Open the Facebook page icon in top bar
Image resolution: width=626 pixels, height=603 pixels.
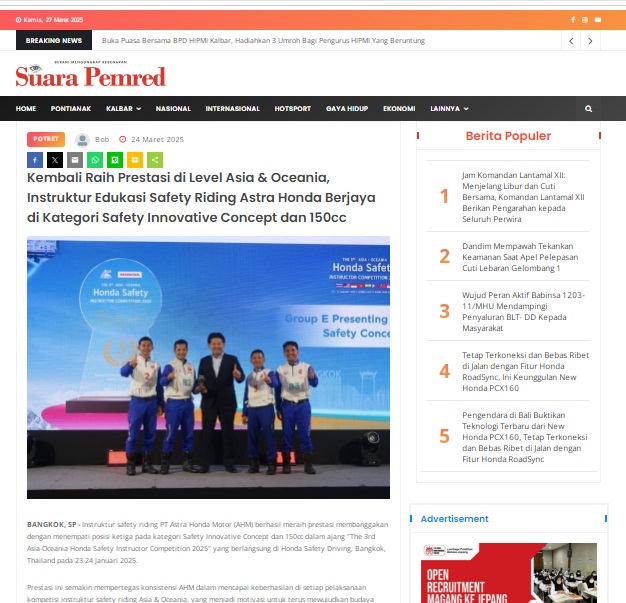point(573,20)
